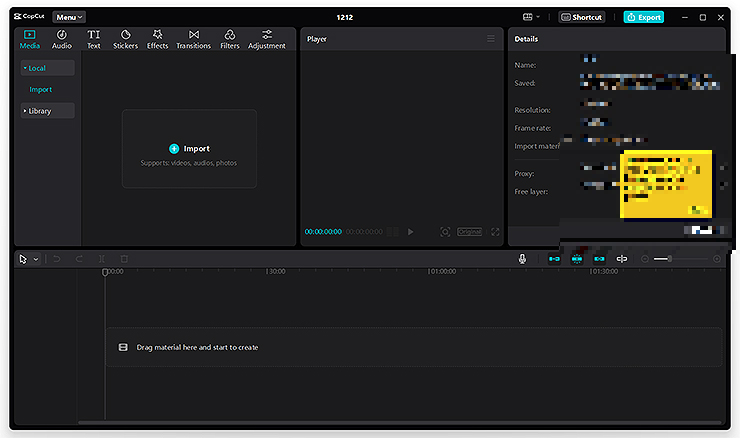The height and width of the screenshot is (438, 740).
Task: Open the Transitions tab
Action: (193, 40)
